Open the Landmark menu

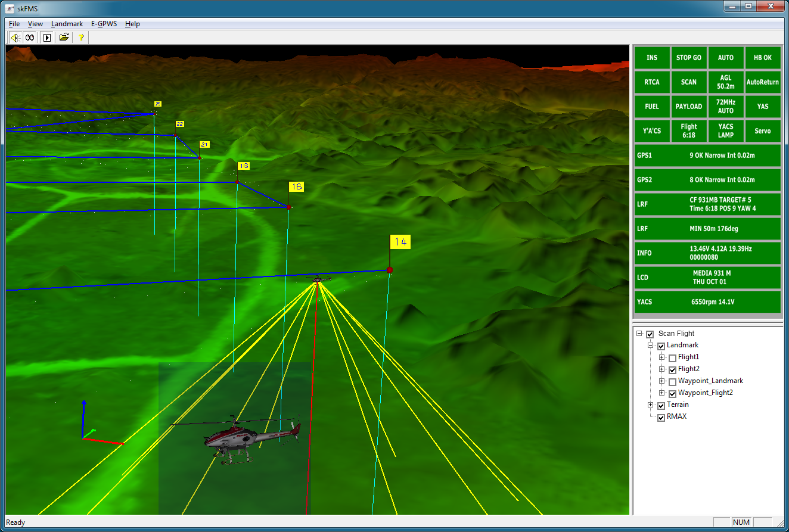pos(67,24)
